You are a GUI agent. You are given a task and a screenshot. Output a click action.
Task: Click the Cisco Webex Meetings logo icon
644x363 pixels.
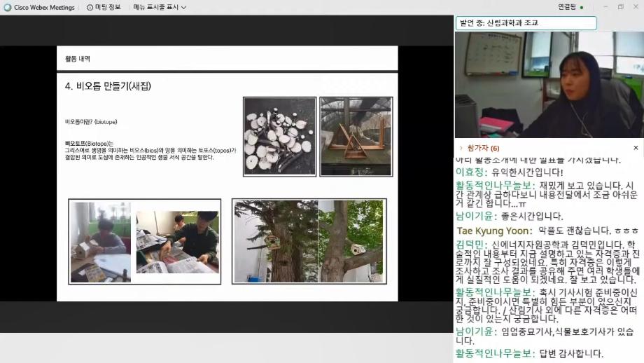point(8,8)
